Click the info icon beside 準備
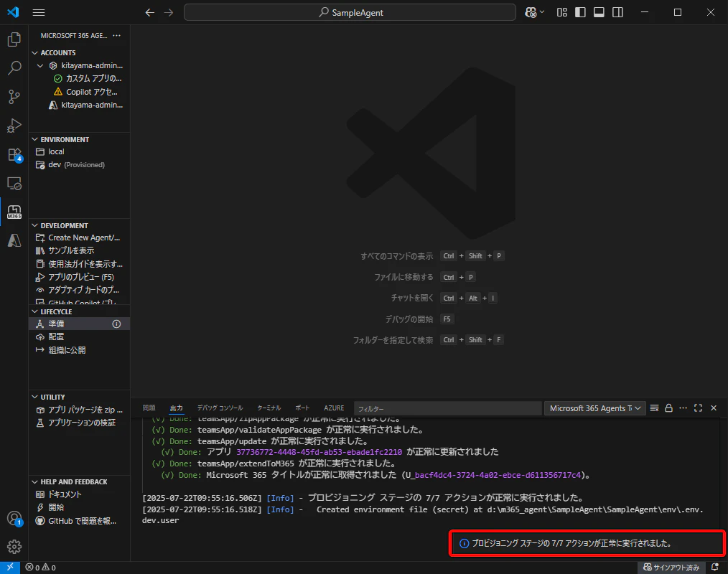This screenshot has height=574, width=728. (116, 324)
